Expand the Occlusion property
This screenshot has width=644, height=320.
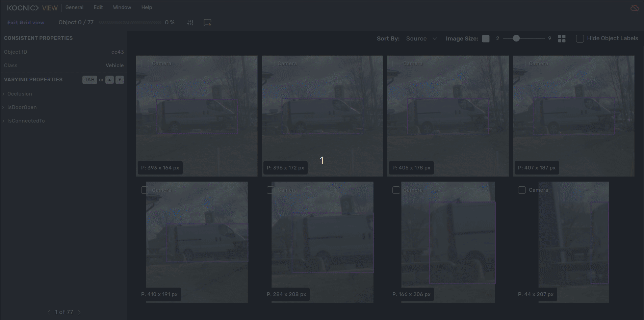click(20, 94)
